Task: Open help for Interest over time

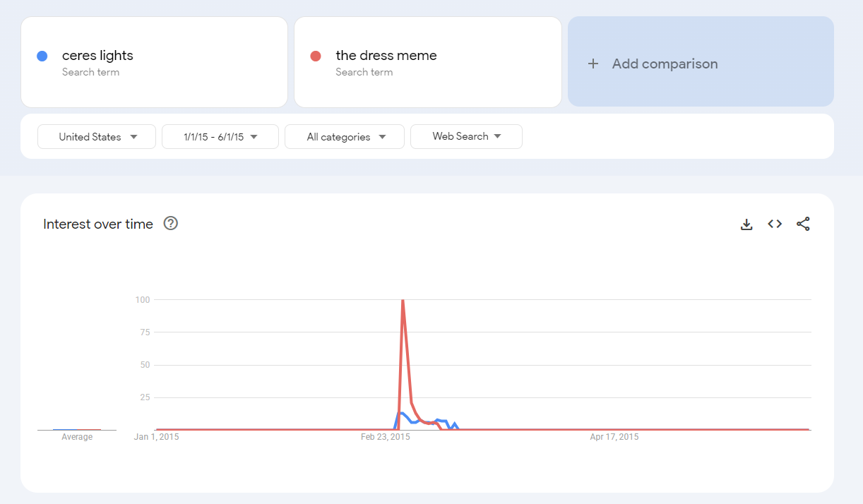Action: [x=171, y=223]
